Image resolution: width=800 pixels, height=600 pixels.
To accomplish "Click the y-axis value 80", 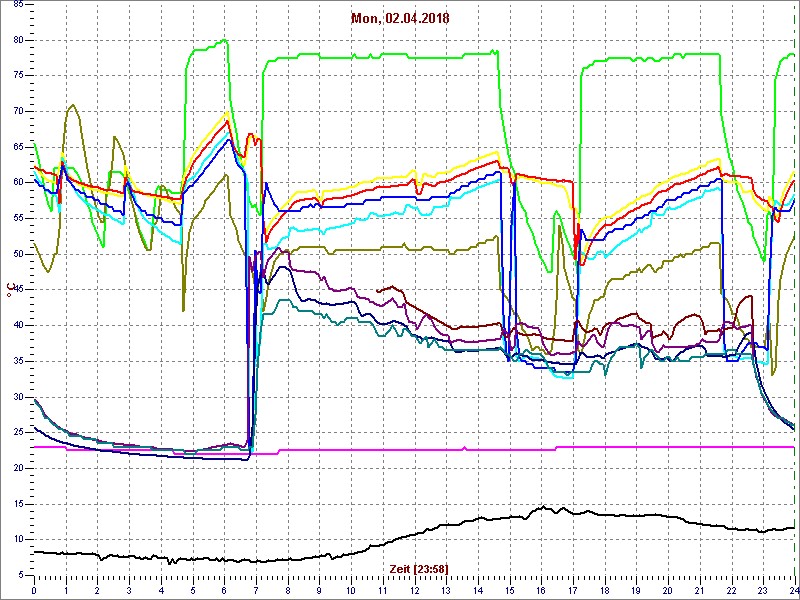I will click(x=17, y=40).
